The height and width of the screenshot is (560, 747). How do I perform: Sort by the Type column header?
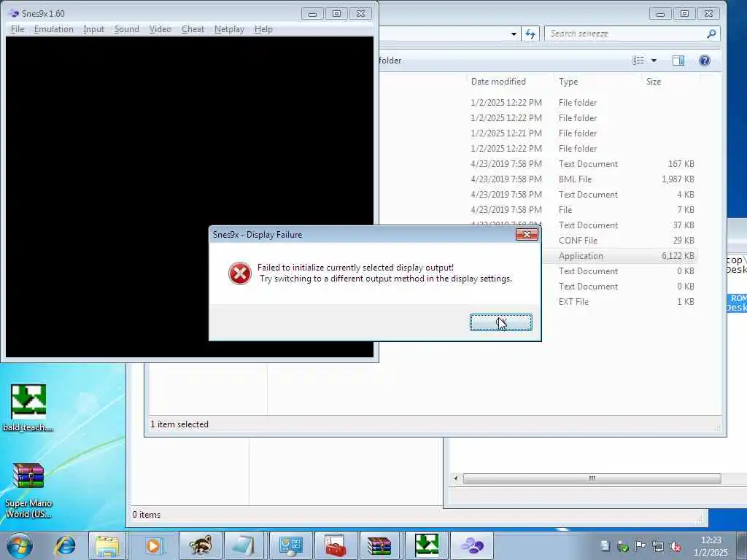(568, 82)
